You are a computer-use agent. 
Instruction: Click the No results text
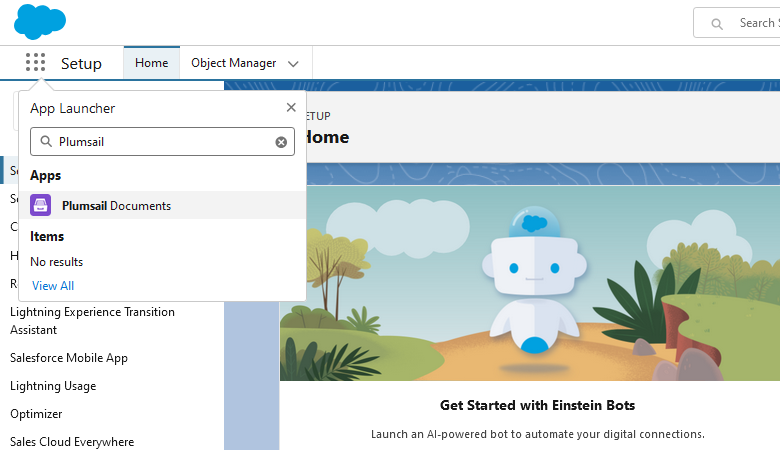click(x=56, y=262)
